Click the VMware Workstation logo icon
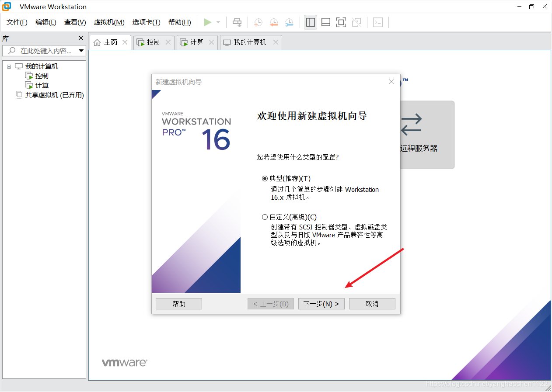 coord(6,7)
